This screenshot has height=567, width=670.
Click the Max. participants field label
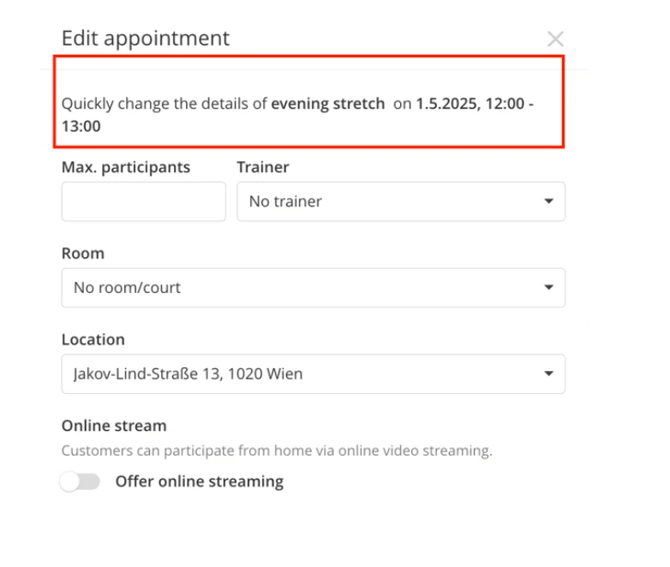(126, 167)
